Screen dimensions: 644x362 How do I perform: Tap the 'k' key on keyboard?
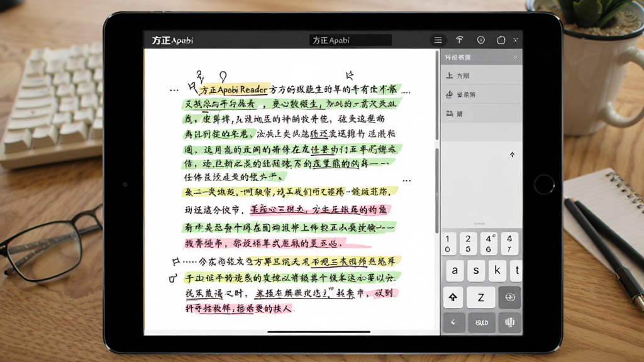(497, 270)
